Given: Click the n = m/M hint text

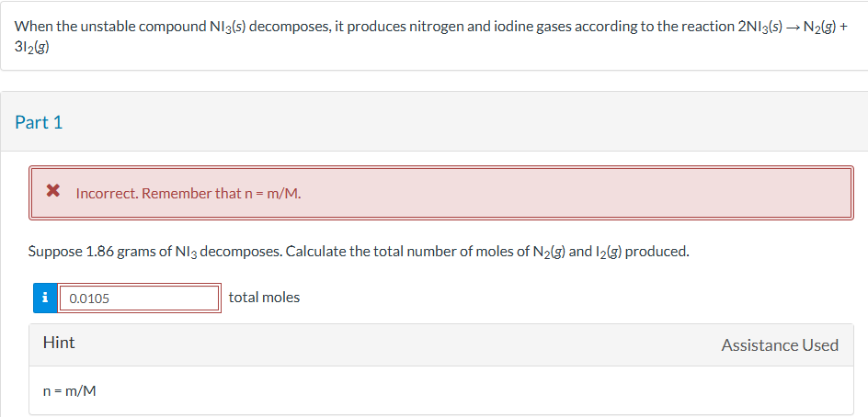Looking at the screenshot, I should 70,391.
